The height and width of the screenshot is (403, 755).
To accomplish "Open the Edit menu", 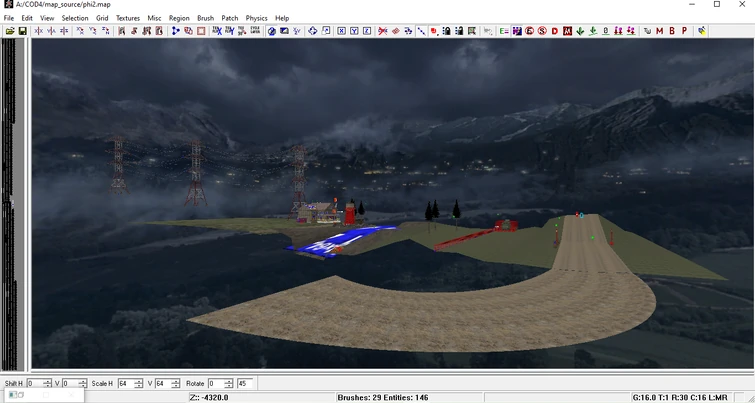I will click(27, 18).
